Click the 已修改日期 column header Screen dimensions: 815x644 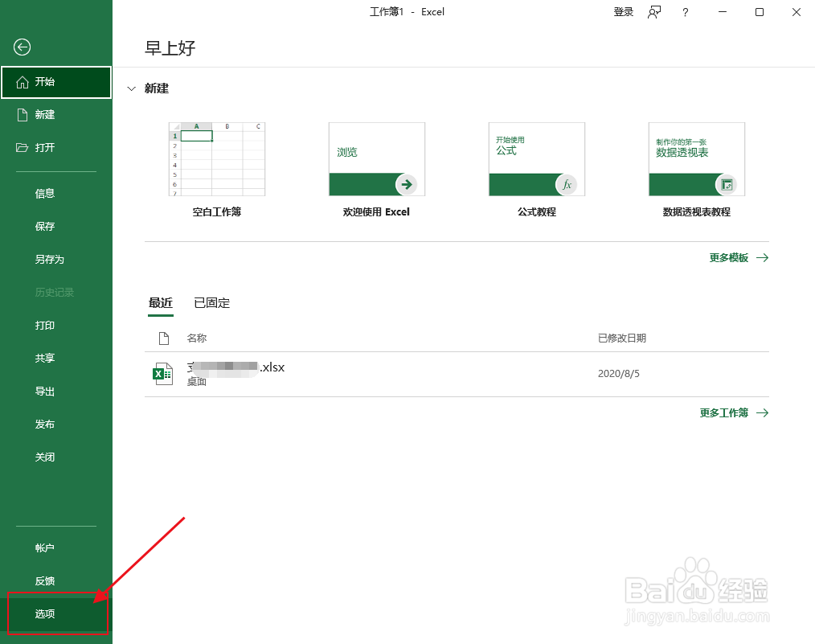point(622,338)
